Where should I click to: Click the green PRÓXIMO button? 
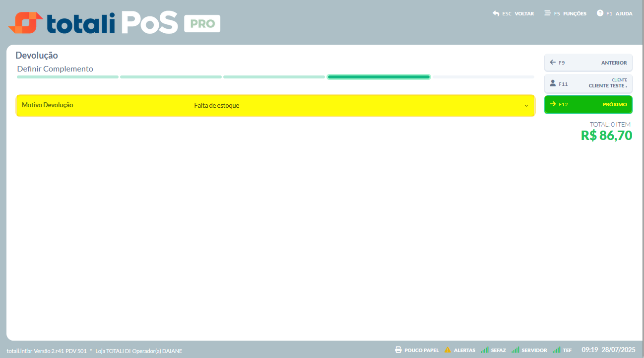[588, 104]
